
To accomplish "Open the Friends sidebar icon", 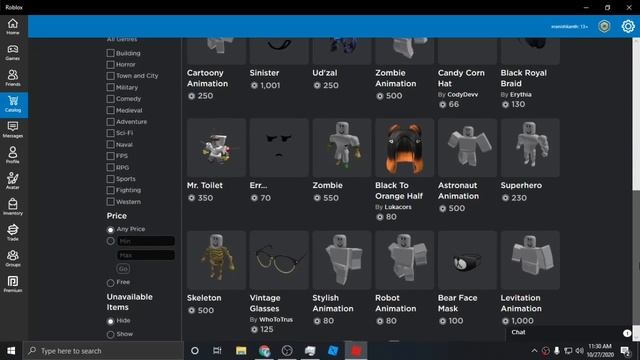I will 13,78.
